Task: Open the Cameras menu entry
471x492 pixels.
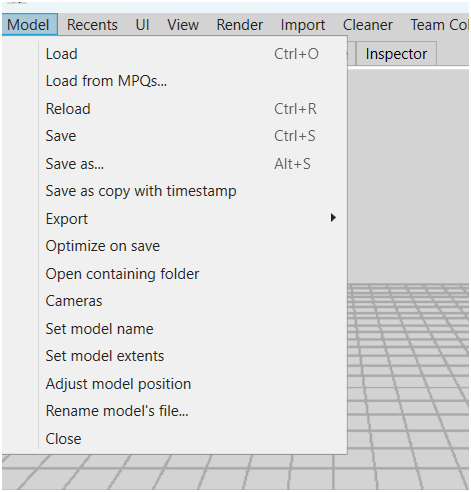Action: [x=192, y=301]
